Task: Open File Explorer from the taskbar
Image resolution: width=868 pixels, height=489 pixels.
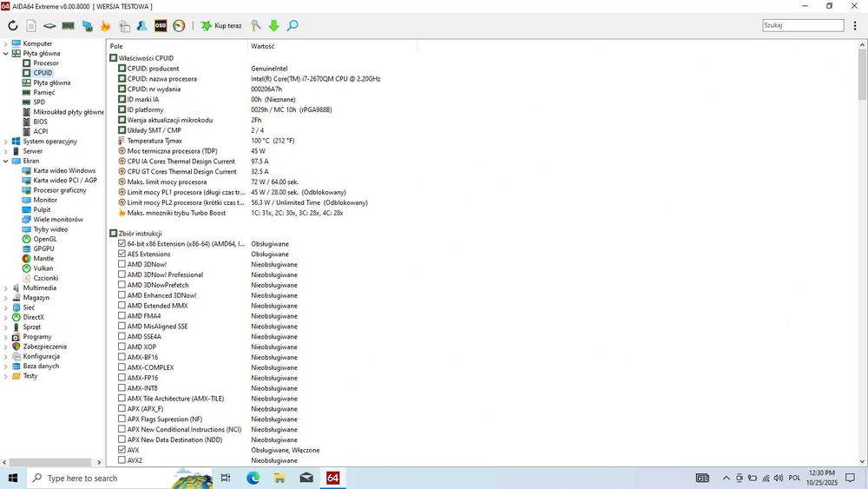Action: click(x=279, y=478)
